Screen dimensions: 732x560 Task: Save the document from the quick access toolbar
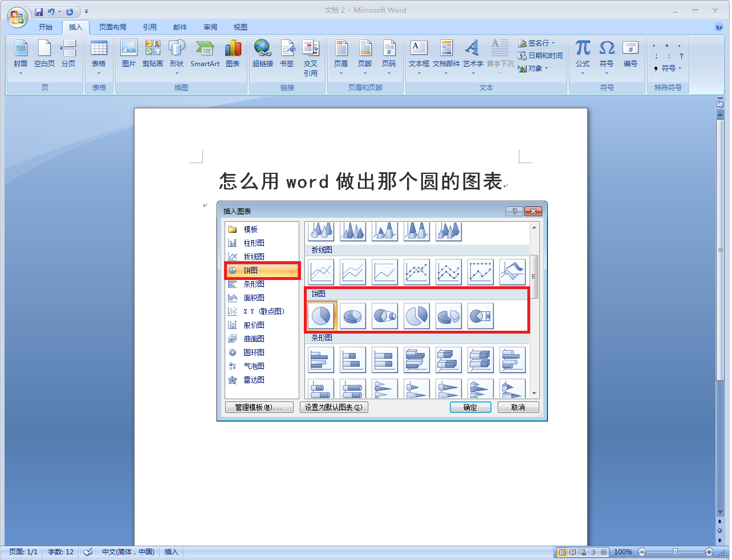pos(39,11)
